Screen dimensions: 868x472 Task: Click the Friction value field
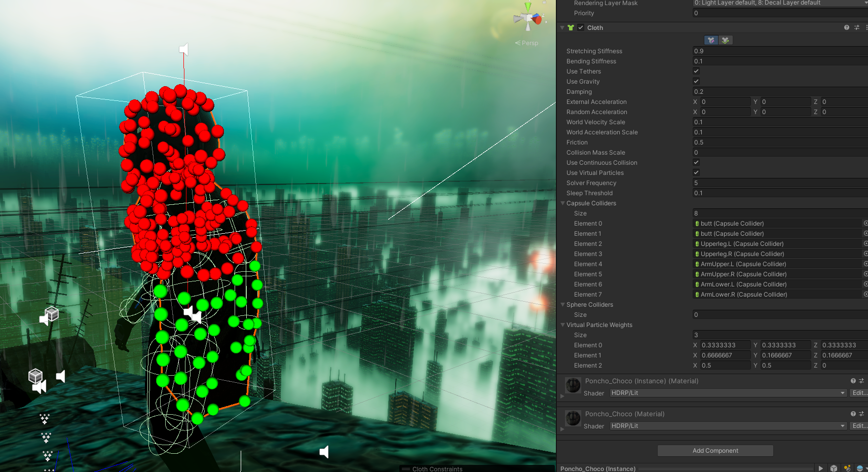pyautogui.click(x=780, y=142)
